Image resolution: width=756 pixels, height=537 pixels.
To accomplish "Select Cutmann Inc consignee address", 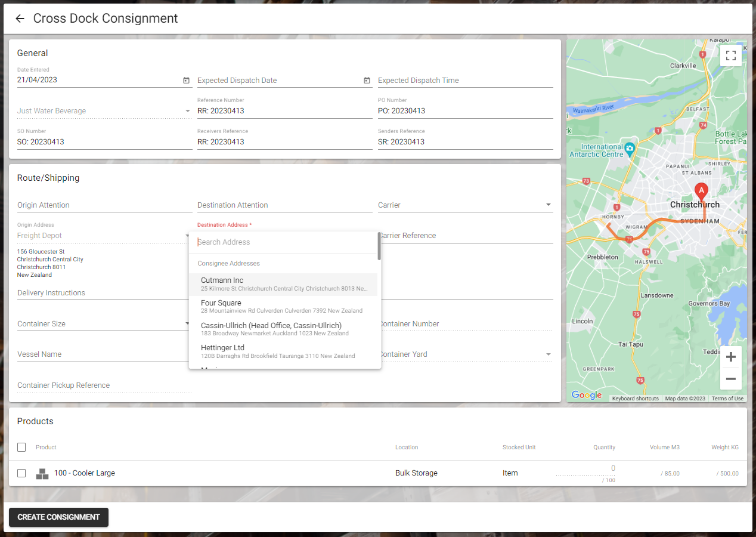I will [283, 284].
